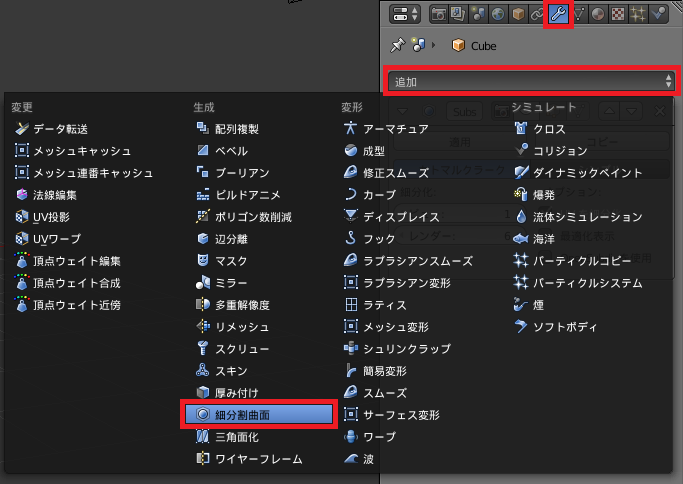Viewport: 683px width, 484px height.
Task: Add 辺分離 edge split modifier
Action: (x=222, y=239)
